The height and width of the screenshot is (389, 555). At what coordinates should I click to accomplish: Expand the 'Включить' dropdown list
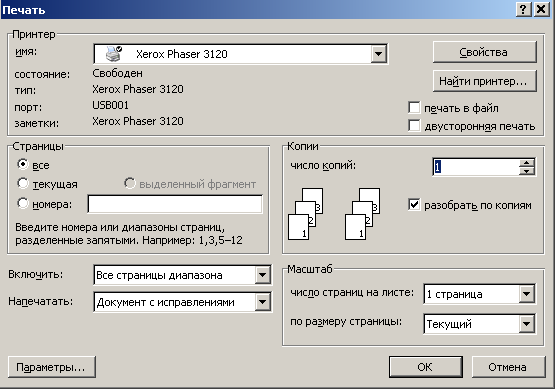coord(262,275)
